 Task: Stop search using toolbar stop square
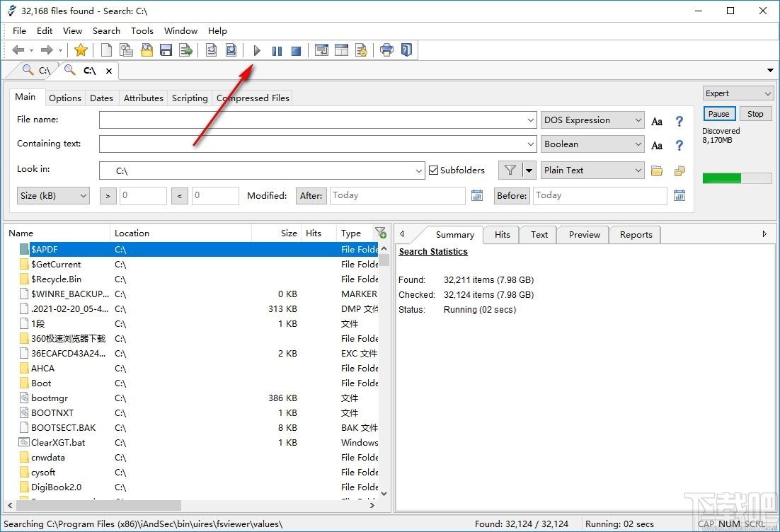point(296,51)
